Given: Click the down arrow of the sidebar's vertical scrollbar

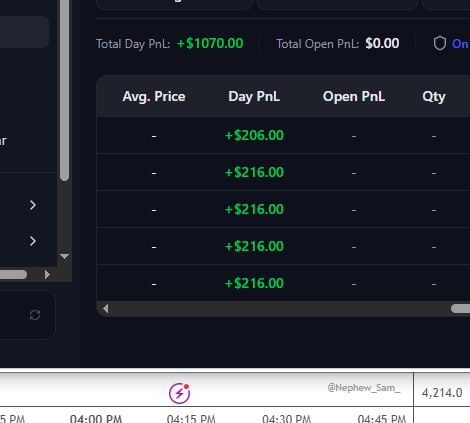Looking at the screenshot, I should 64,256.
